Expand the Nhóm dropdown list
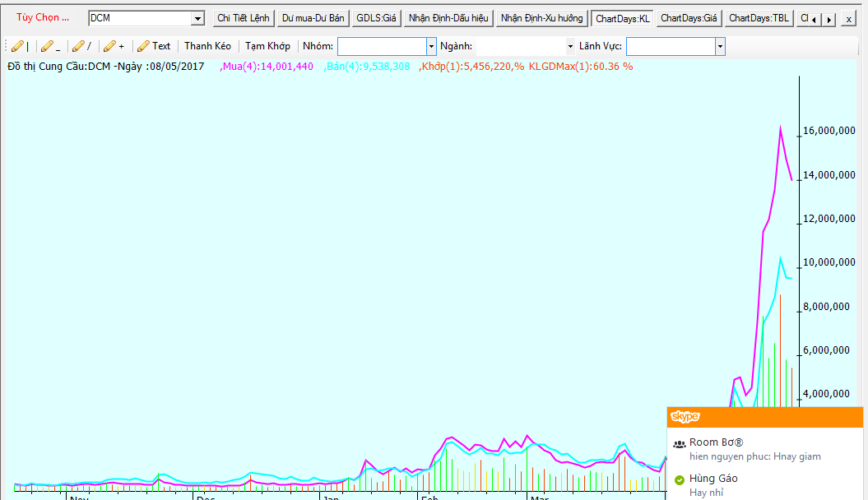Viewport: 868px width, 500px height. (431, 46)
